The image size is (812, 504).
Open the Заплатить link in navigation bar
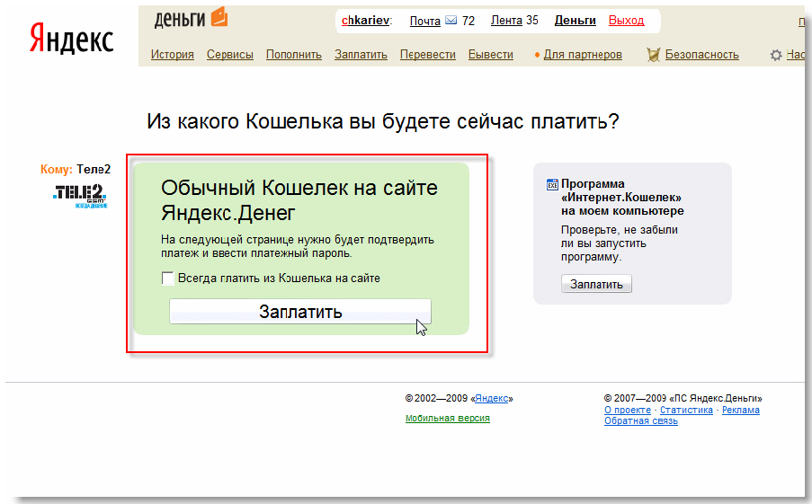[x=361, y=54]
